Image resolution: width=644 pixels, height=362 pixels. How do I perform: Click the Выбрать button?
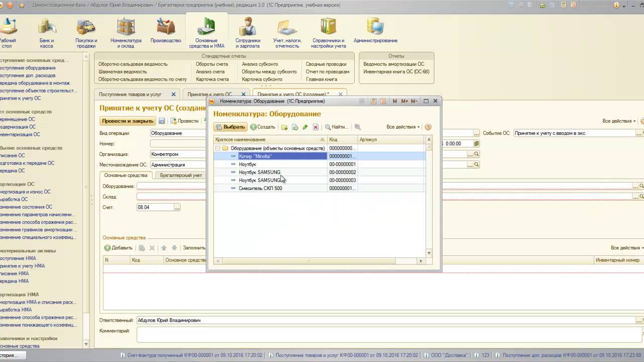[x=230, y=127]
